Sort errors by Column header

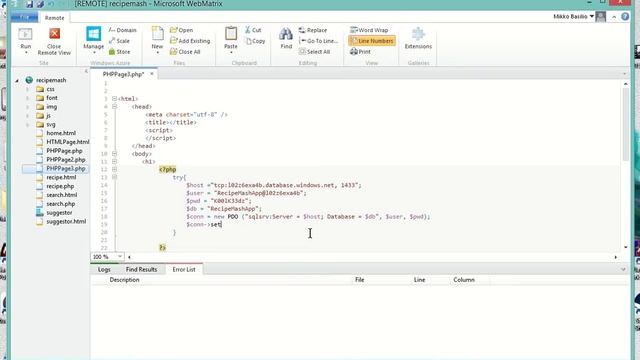pos(464,280)
